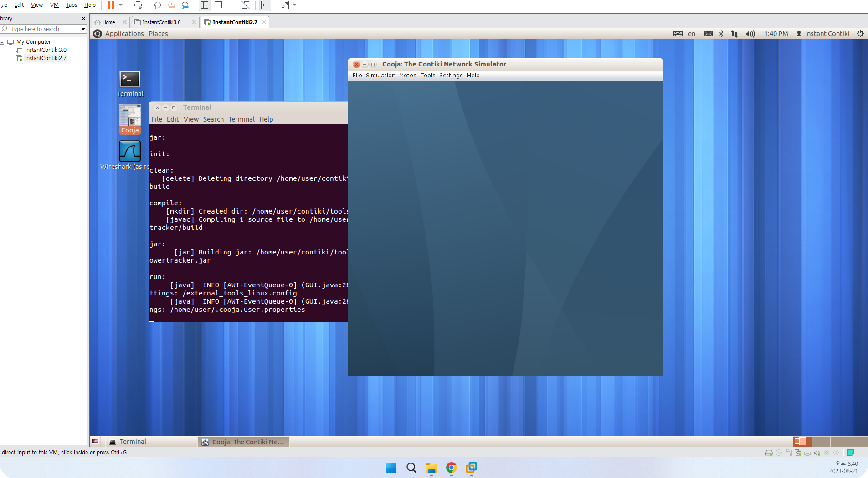Click the sound volume indicator
Viewport: 868px width, 478px height.
[x=750, y=34]
